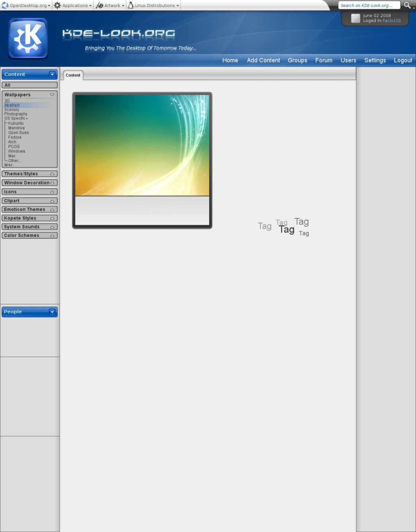Select Open Suse under OS Specific
Screen dimensions: 416x532
[19, 133]
